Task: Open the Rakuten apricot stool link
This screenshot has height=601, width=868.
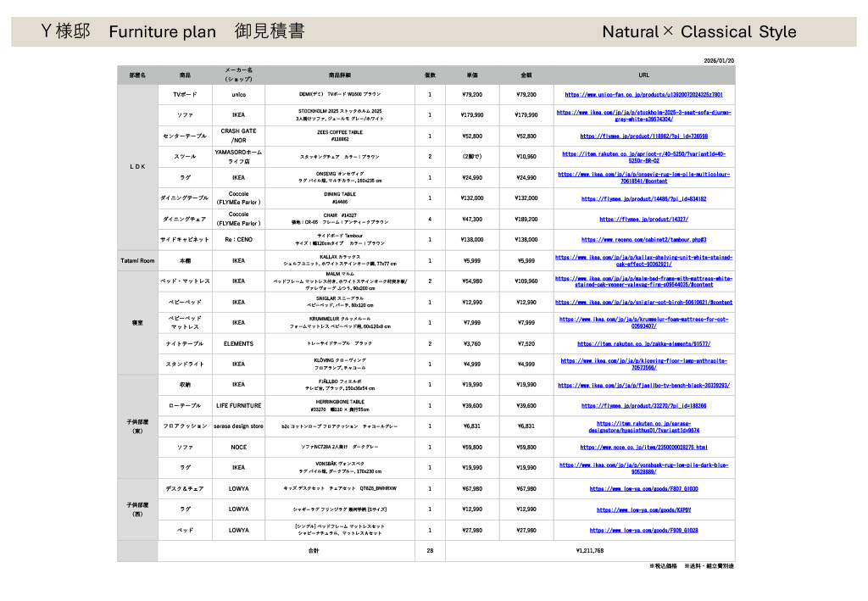Action: point(644,157)
